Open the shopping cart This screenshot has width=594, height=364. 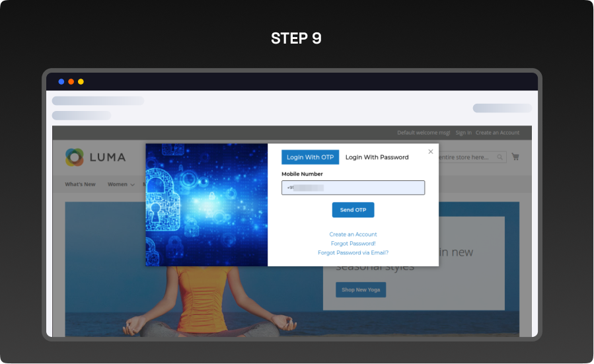(x=515, y=157)
